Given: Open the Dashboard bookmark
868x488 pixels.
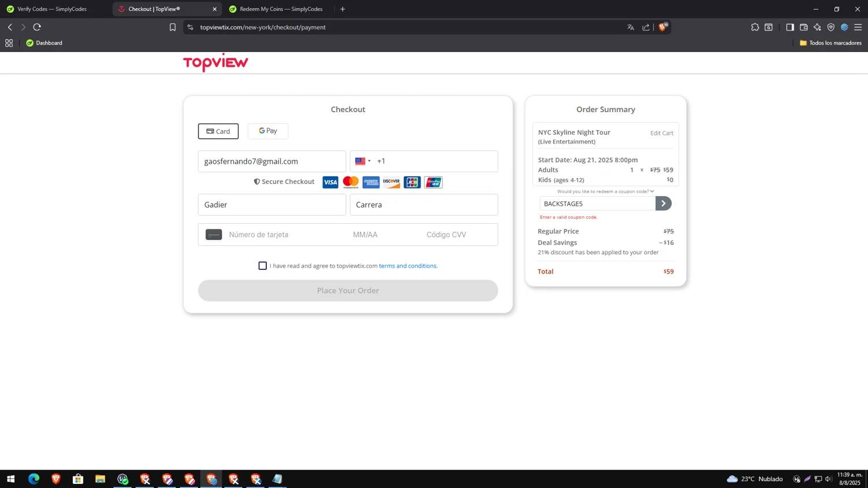Looking at the screenshot, I should (x=44, y=43).
